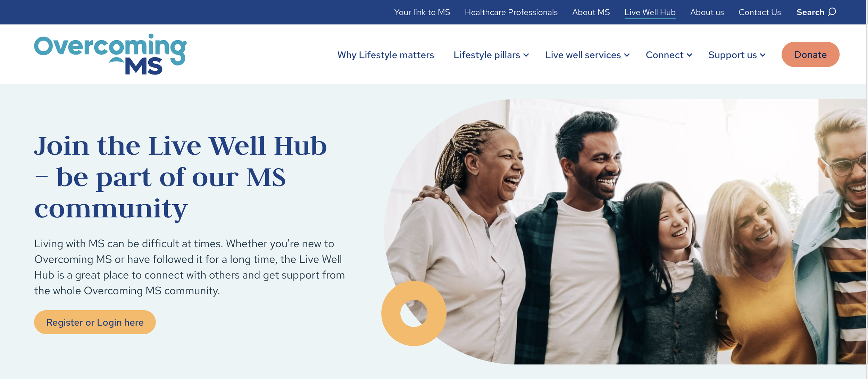Click Register or Login here button
Screen dimensions: 868x379
coord(95,322)
